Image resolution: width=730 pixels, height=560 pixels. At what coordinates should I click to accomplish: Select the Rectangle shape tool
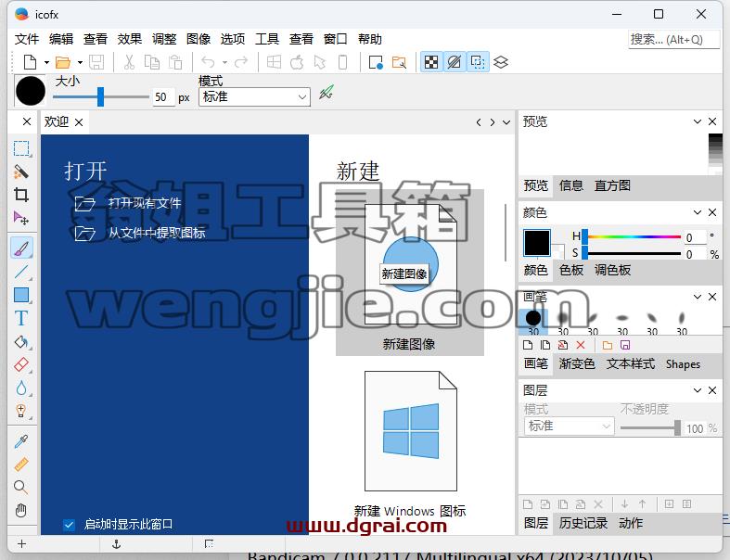pyautogui.click(x=21, y=295)
